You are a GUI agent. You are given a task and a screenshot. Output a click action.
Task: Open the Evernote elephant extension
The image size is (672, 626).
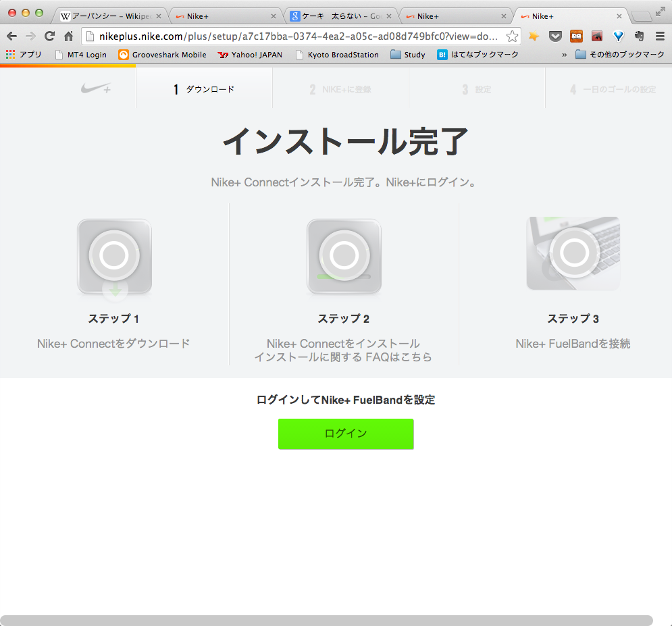639,36
